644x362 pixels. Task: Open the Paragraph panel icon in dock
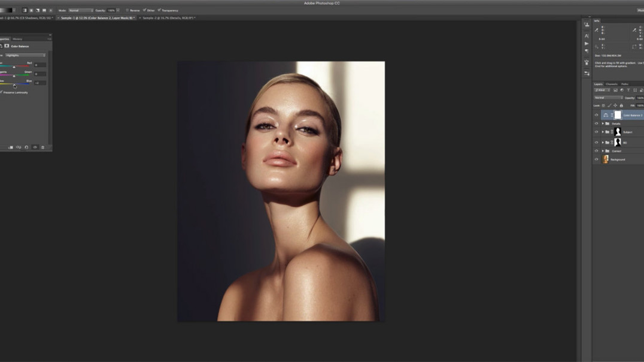[x=587, y=51]
